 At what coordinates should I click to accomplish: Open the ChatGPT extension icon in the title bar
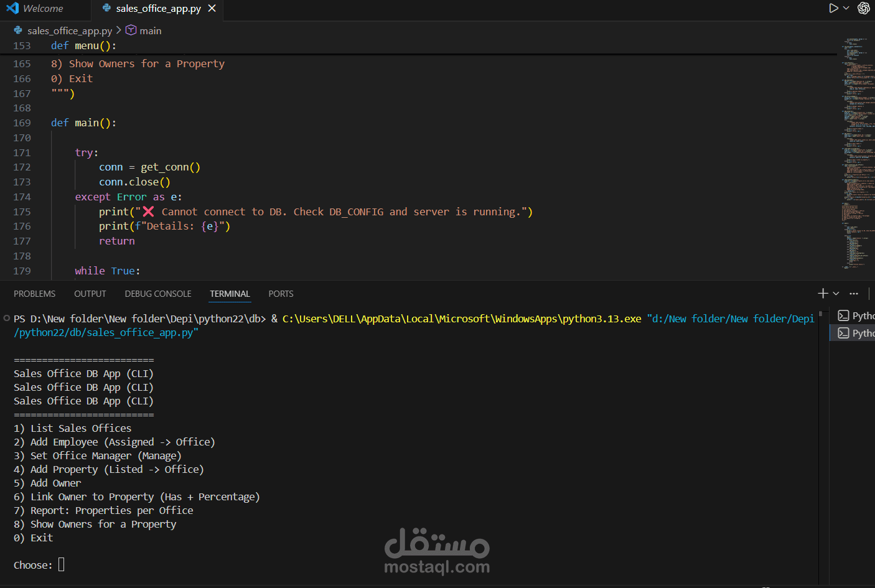click(864, 8)
